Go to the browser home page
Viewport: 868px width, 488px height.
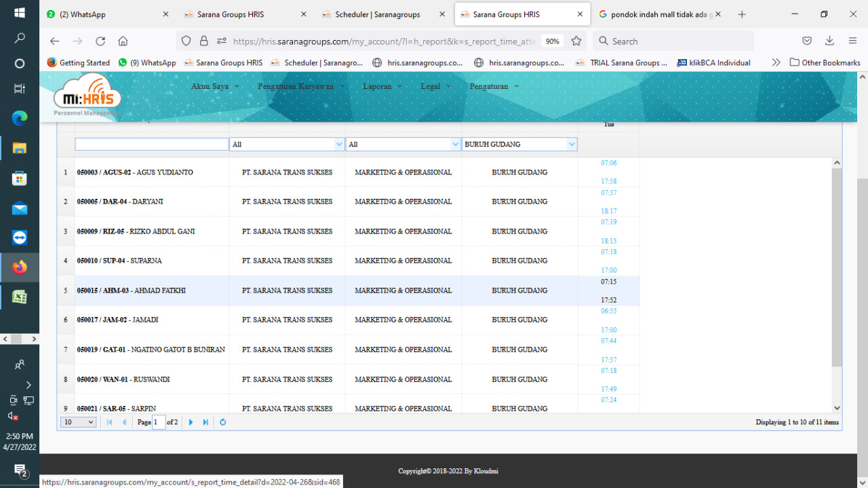pos(123,41)
